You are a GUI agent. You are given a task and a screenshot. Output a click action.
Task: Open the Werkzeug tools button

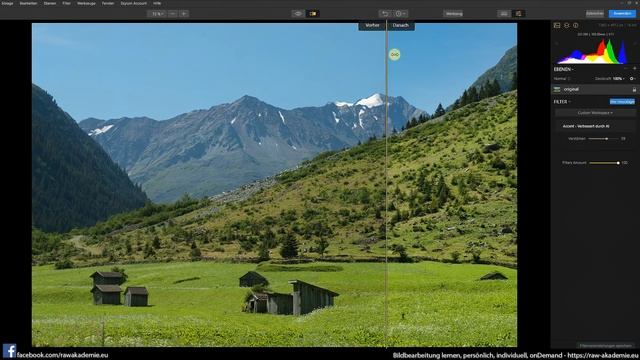pyautogui.click(x=453, y=14)
